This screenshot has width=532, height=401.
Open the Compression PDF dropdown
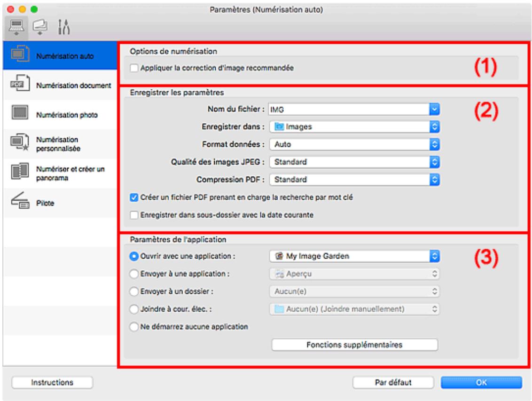[354, 180]
